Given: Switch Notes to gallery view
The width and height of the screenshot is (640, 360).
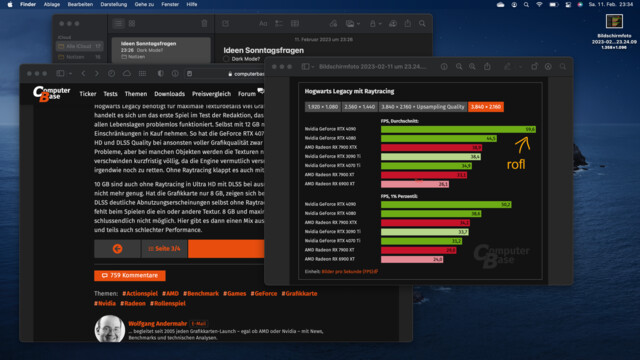Looking at the screenshot, I should (x=132, y=24).
